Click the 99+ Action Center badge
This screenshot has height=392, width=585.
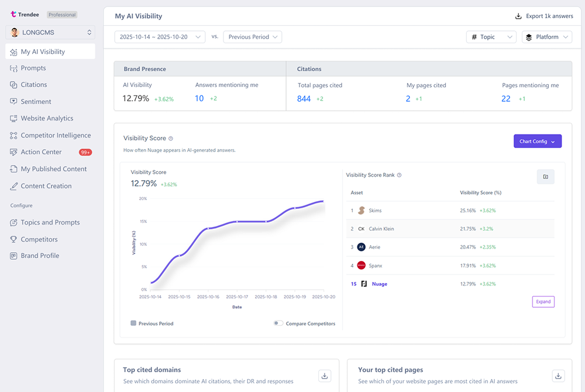[x=85, y=152]
